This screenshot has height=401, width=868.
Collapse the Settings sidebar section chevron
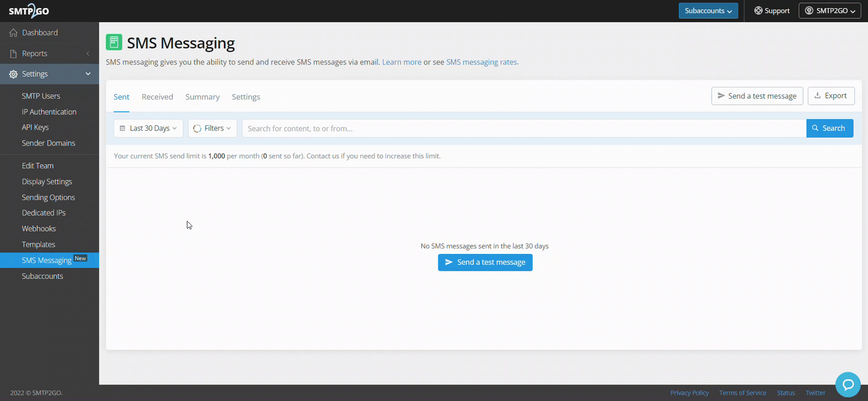pyautogui.click(x=88, y=74)
